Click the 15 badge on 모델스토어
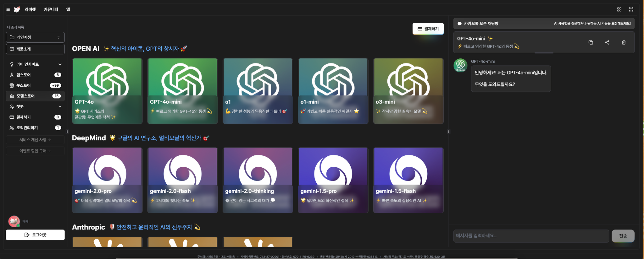 click(57, 96)
